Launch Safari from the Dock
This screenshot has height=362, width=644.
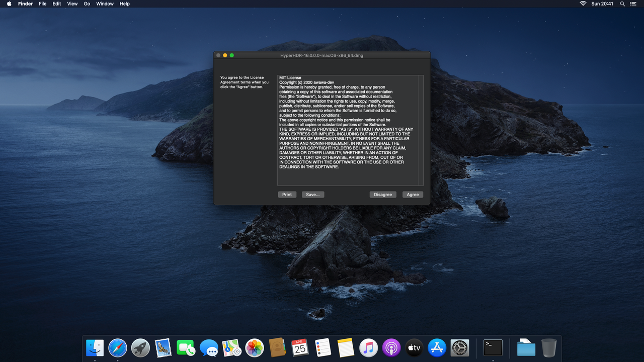pyautogui.click(x=118, y=347)
